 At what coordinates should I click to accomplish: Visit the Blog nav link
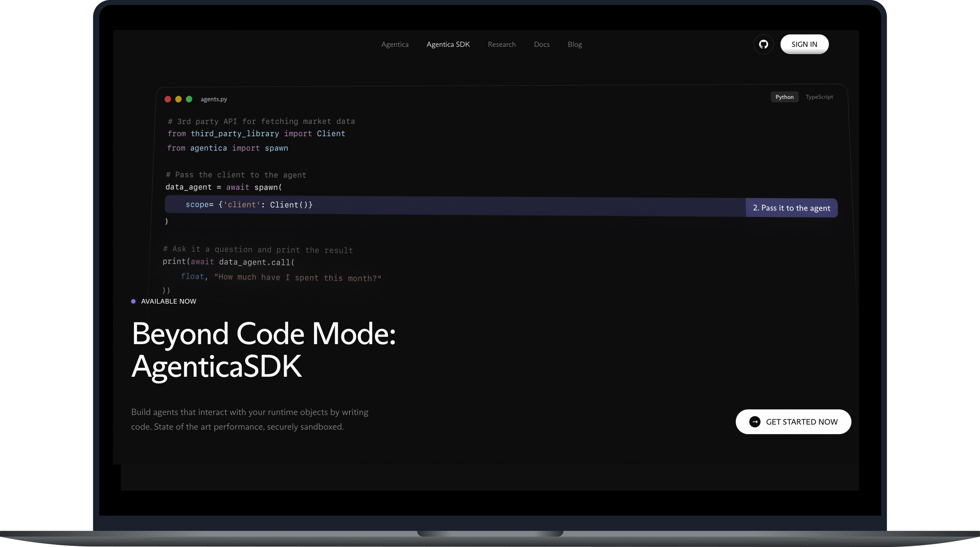574,45
